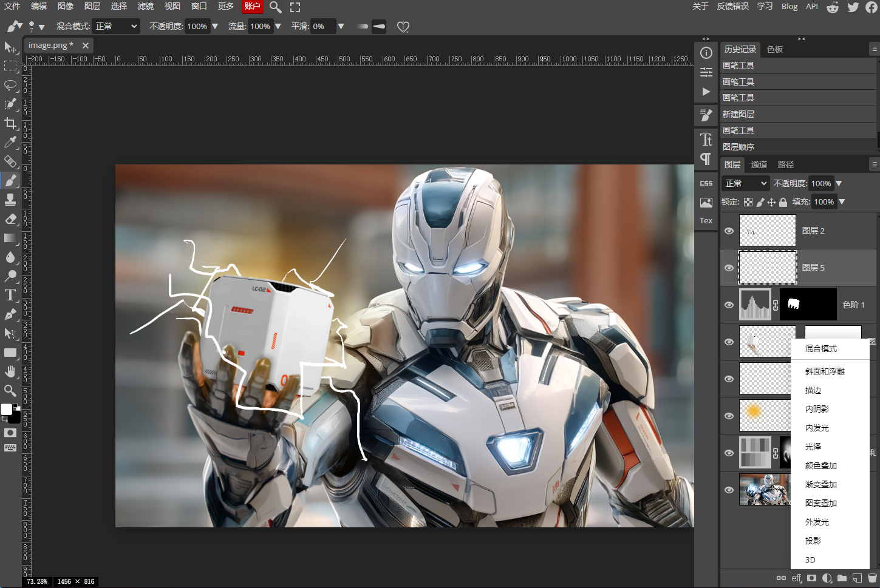The width and height of the screenshot is (880, 588).
Task: Select the Eyedropper tool
Action: [10, 142]
